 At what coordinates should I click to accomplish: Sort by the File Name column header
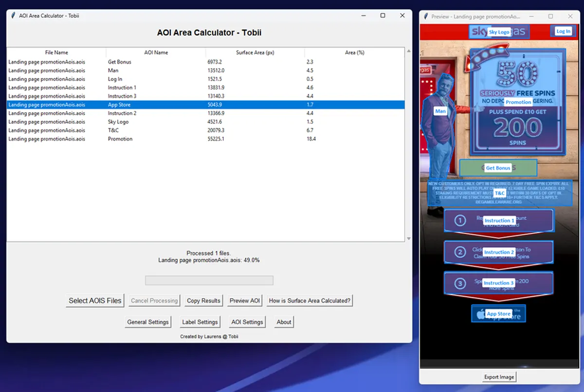[56, 53]
